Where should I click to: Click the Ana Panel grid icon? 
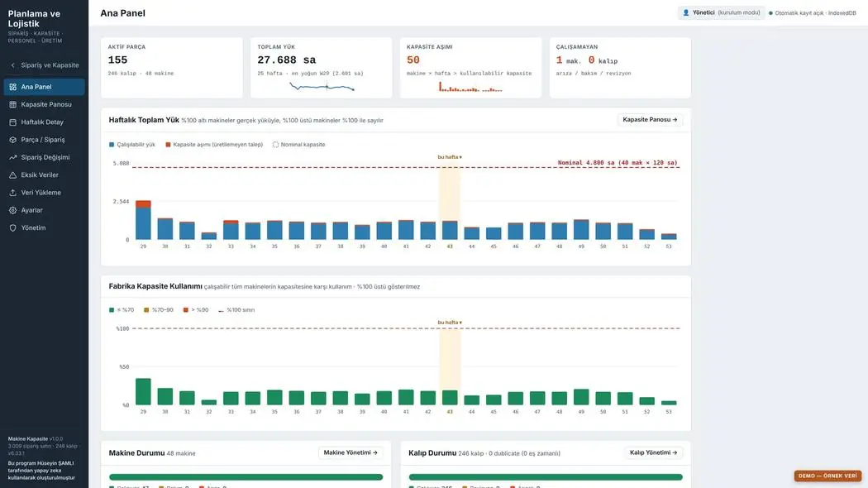tap(12, 87)
